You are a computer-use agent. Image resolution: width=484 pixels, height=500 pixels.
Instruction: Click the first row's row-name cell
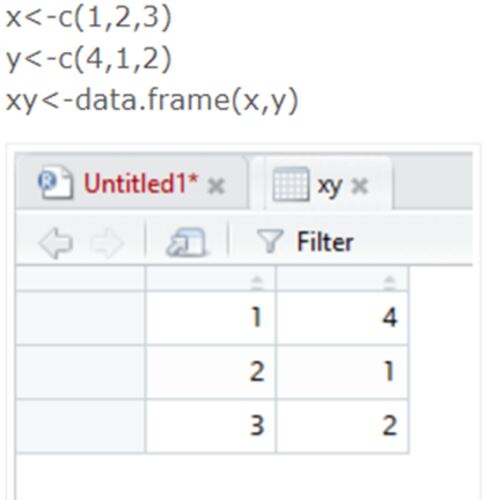pos(80,318)
